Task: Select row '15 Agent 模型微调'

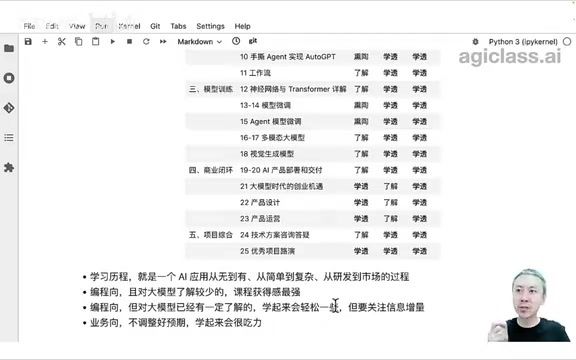Action: point(312,121)
